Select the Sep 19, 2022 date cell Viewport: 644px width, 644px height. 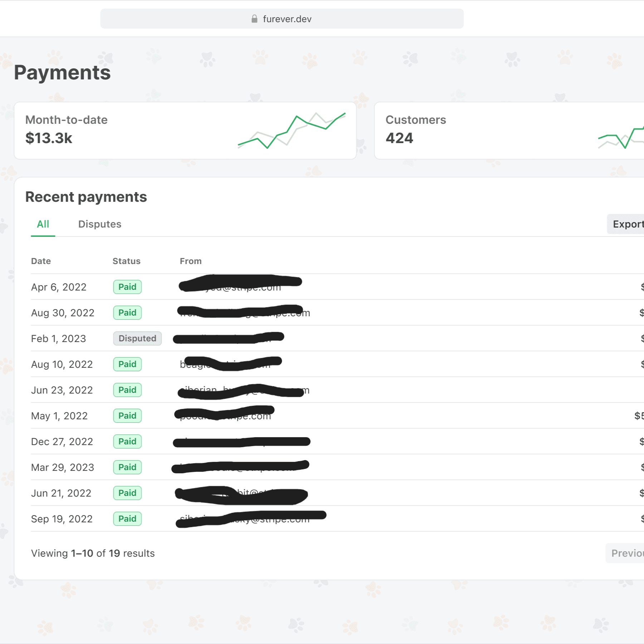(x=62, y=519)
